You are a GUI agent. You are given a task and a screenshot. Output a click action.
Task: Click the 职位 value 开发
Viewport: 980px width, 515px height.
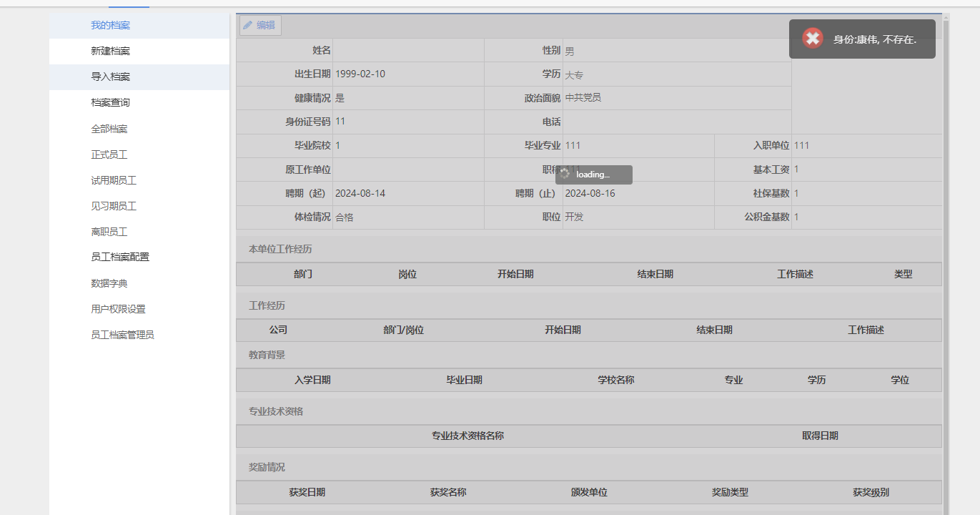575,217
